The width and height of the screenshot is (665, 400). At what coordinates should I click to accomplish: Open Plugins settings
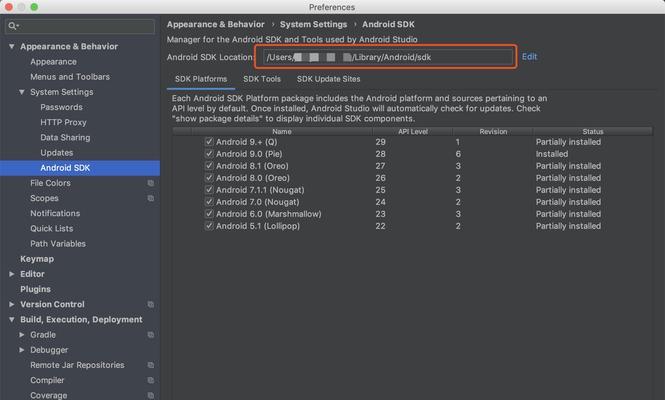[x=35, y=289]
